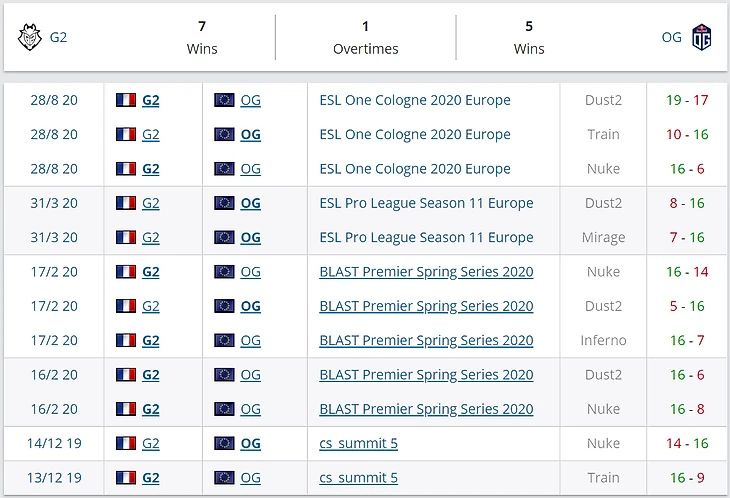730x498 pixels.
Task: Click bold G2 in the Nuke 16-14 row
Action: [x=151, y=271]
